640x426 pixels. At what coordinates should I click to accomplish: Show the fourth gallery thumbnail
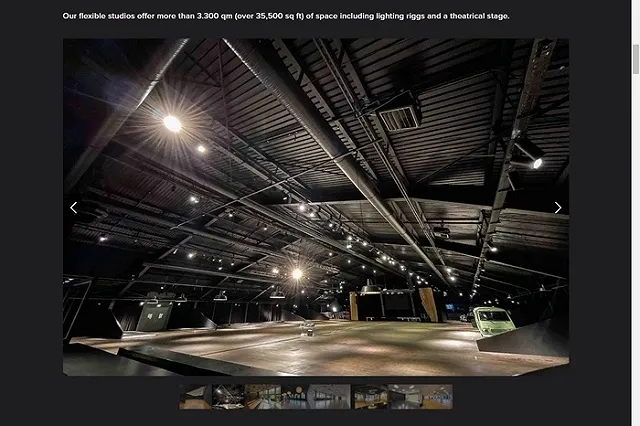pyautogui.click(x=297, y=397)
